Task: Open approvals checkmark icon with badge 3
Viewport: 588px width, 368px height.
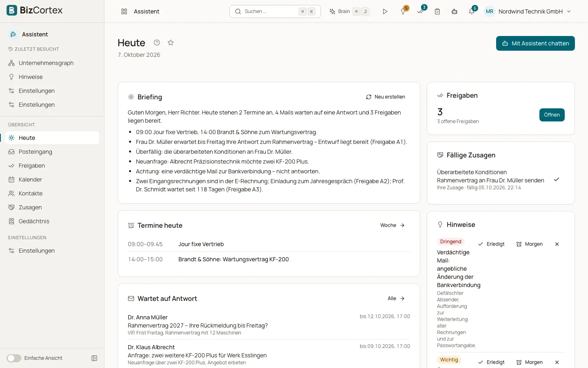Action: pyautogui.click(x=421, y=11)
